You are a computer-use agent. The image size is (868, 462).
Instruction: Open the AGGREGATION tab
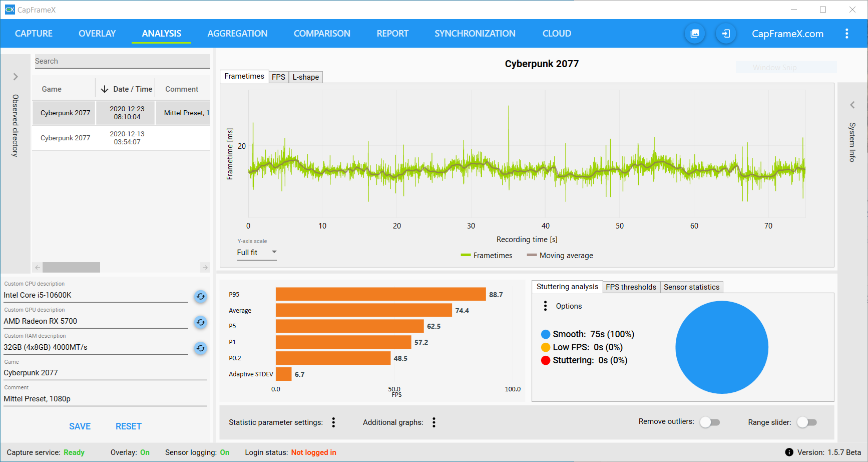click(237, 34)
